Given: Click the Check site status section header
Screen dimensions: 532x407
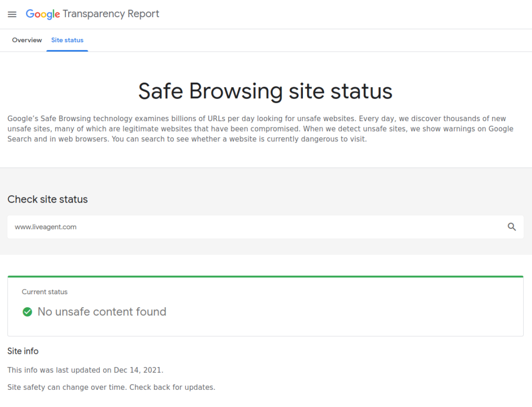Looking at the screenshot, I should click(47, 199).
